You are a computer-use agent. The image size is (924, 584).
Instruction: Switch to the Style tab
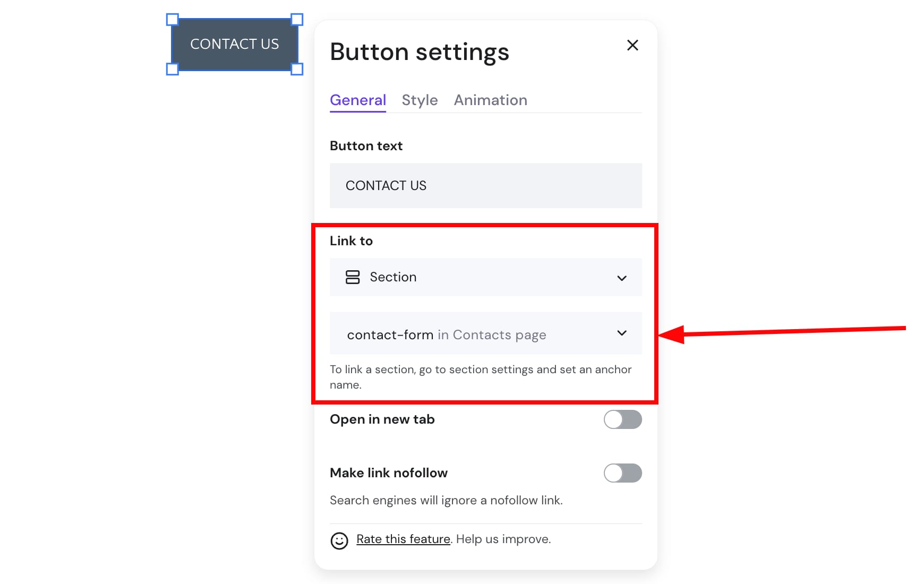420,100
